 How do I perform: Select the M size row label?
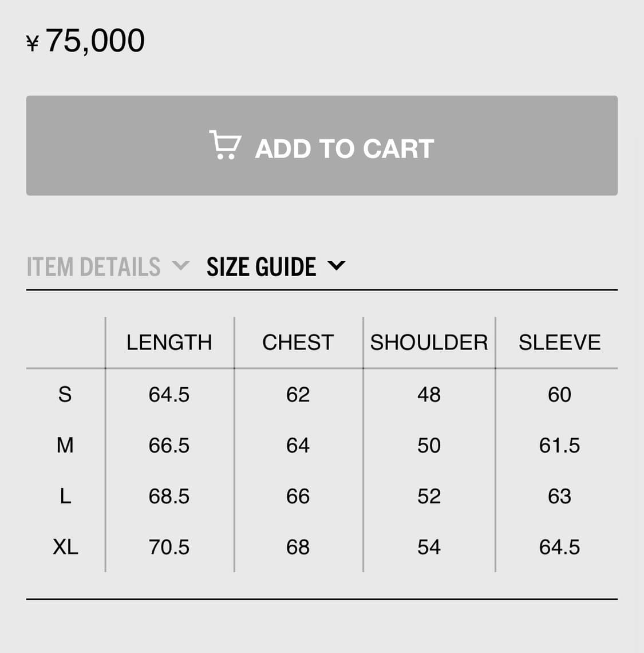tap(65, 445)
